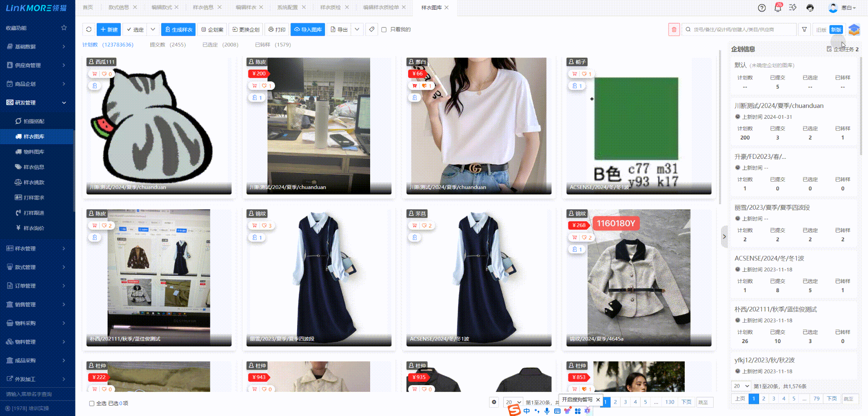
Task: Open the settings gear near pagination
Action: click(x=494, y=402)
